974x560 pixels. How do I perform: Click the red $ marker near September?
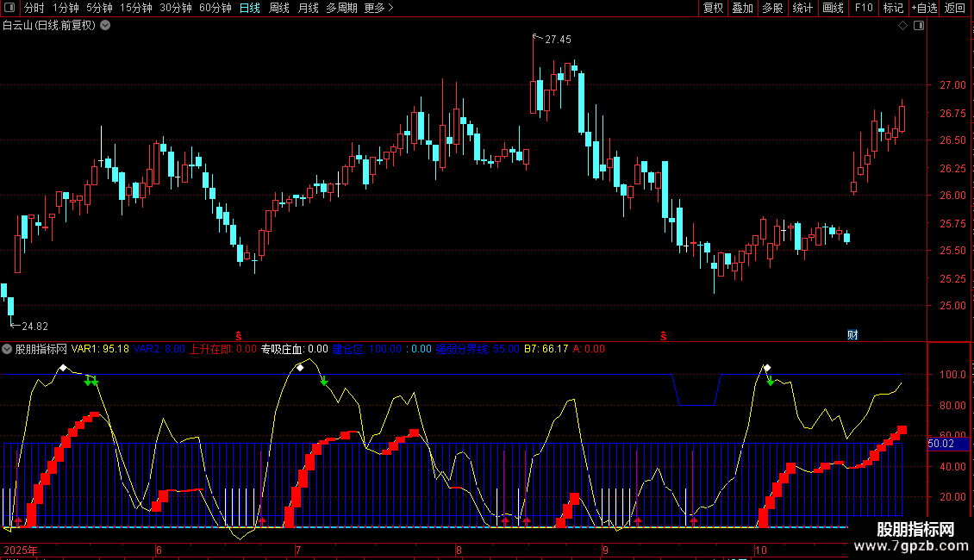664,336
